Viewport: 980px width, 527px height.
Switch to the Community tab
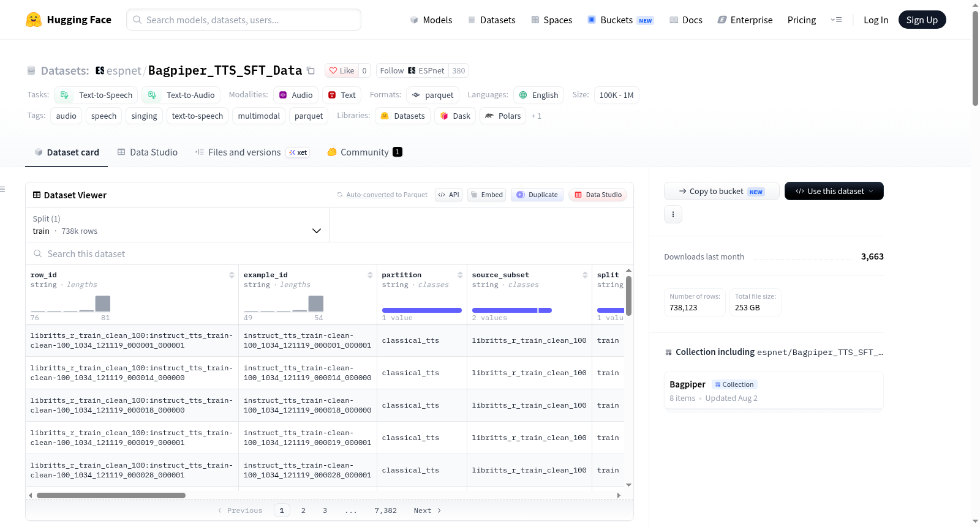tap(365, 152)
